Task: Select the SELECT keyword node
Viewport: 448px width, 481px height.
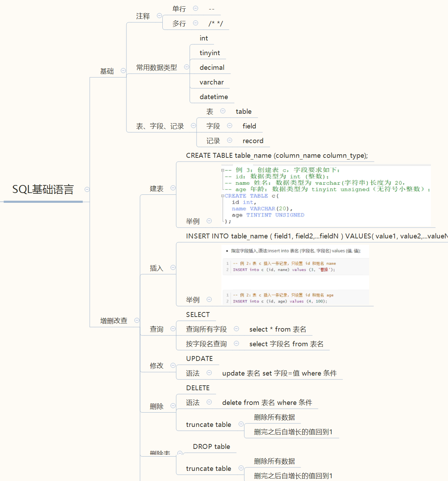Action: click(x=198, y=314)
